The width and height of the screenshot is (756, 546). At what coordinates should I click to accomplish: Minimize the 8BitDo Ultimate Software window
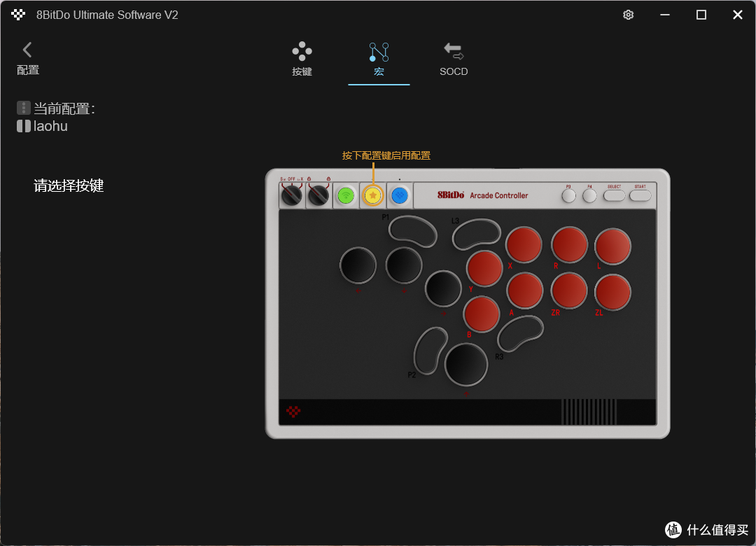665,15
